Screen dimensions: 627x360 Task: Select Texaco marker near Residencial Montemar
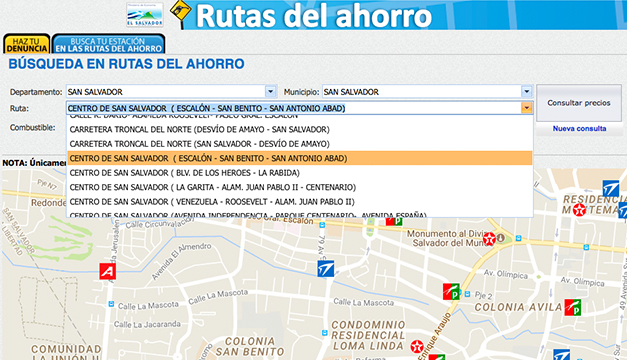tap(579, 210)
